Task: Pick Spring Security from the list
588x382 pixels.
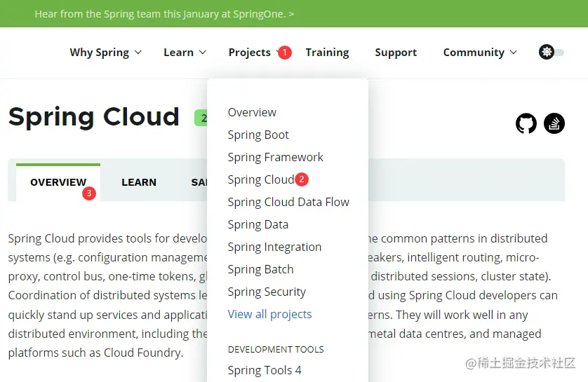Action: [x=267, y=292]
